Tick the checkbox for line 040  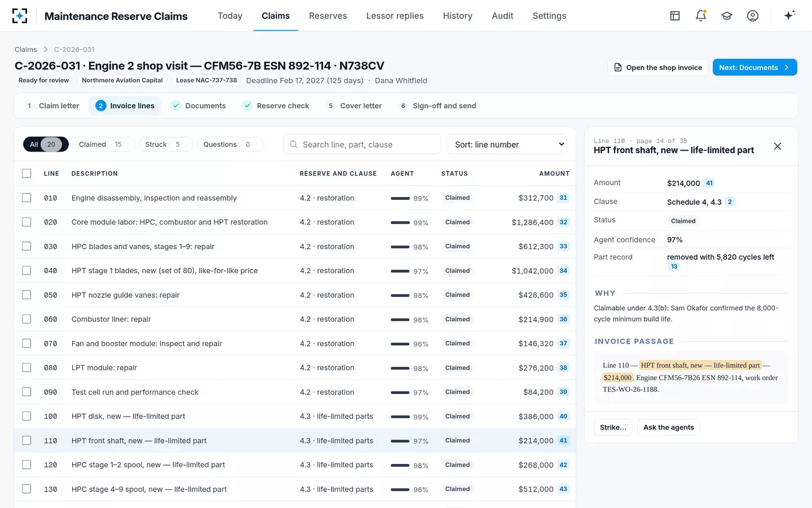click(27, 270)
